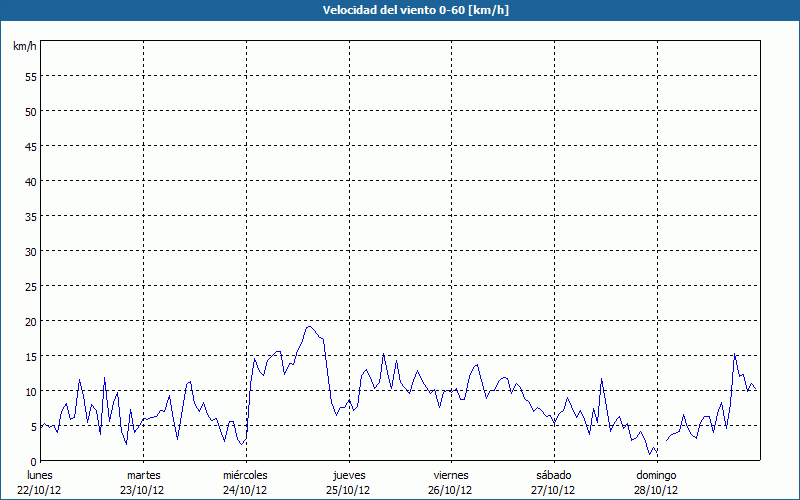The height and width of the screenshot is (500, 800).
Task: Click the 22/10/12 date label
Action: 39,490
